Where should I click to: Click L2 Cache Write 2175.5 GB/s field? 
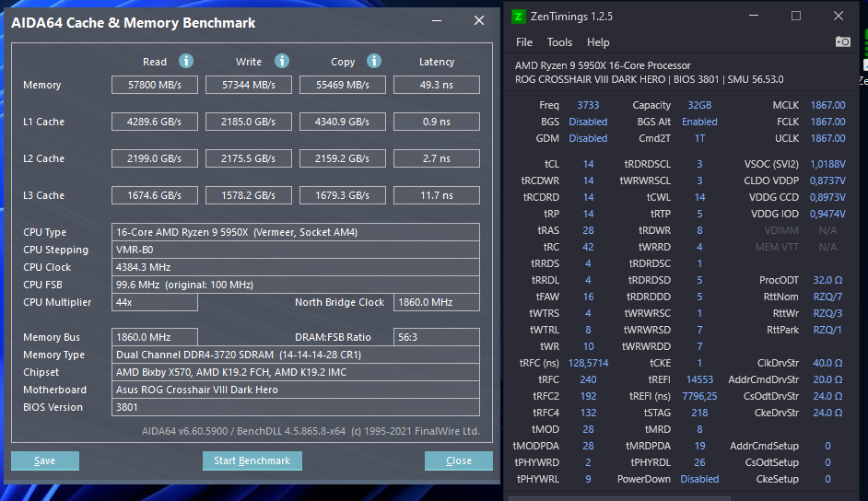(x=249, y=158)
